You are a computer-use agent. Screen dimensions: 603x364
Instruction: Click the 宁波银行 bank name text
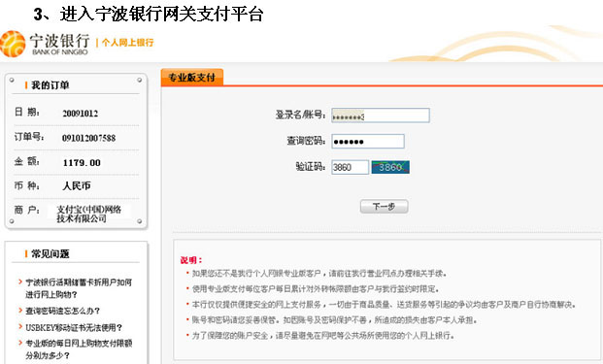[x=59, y=41]
